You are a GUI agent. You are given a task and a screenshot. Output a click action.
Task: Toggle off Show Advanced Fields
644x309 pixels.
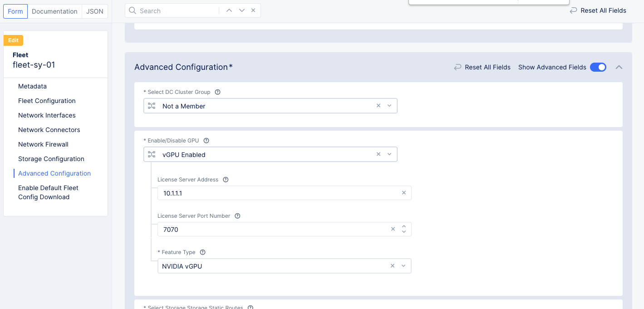[x=598, y=67]
